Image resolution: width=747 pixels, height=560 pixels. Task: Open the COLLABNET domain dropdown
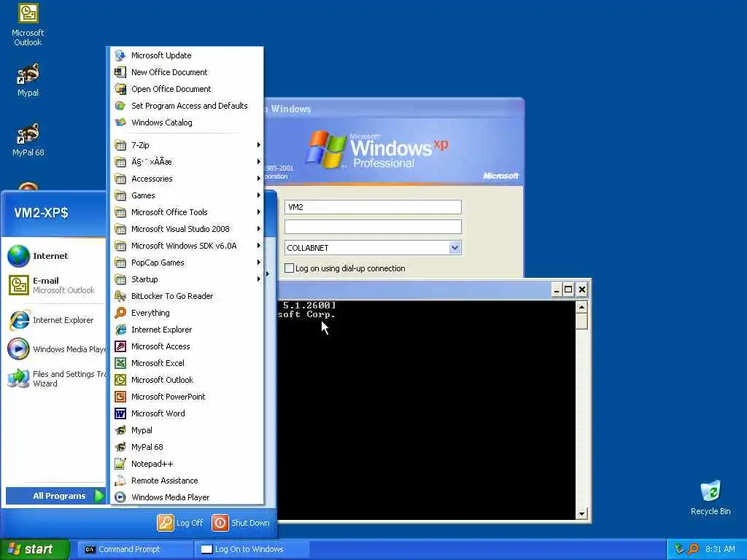tap(454, 248)
